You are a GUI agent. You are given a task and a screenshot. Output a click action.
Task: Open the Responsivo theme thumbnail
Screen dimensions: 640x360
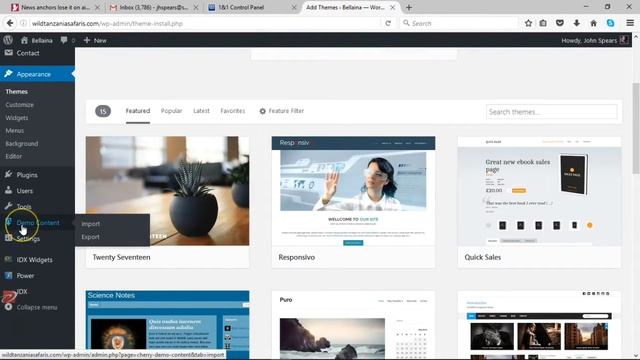click(x=353, y=191)
